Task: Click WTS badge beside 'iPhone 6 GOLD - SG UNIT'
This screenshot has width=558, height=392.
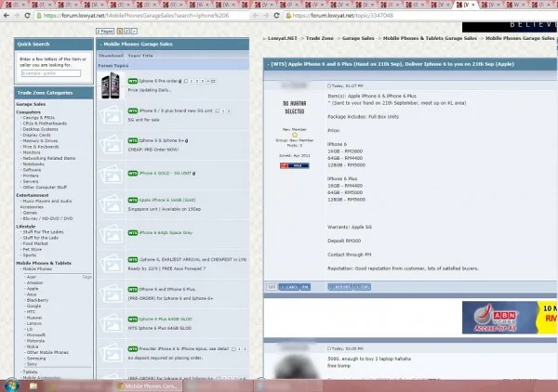Action: point(133,174)
